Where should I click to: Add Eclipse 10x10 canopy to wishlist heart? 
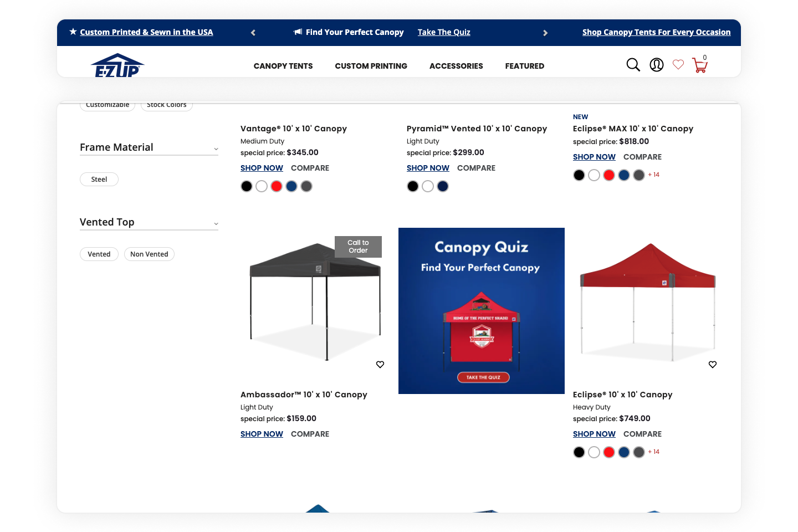713,364
